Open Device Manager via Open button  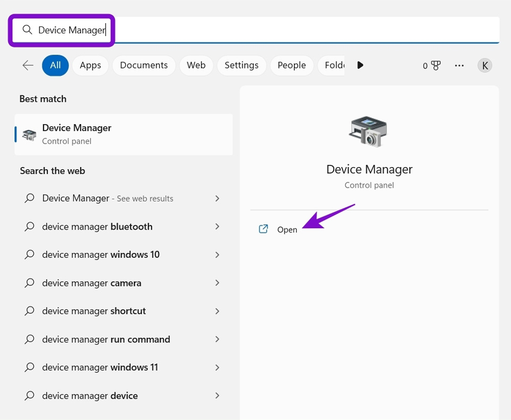point(287,230)
